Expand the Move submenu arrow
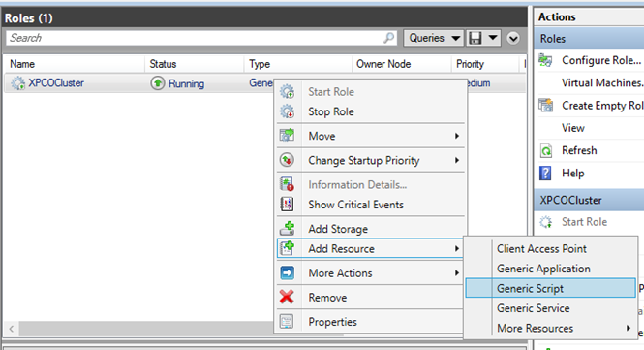Image resolution: width=644 pixels, height=350 pixels. pos(457,136)
